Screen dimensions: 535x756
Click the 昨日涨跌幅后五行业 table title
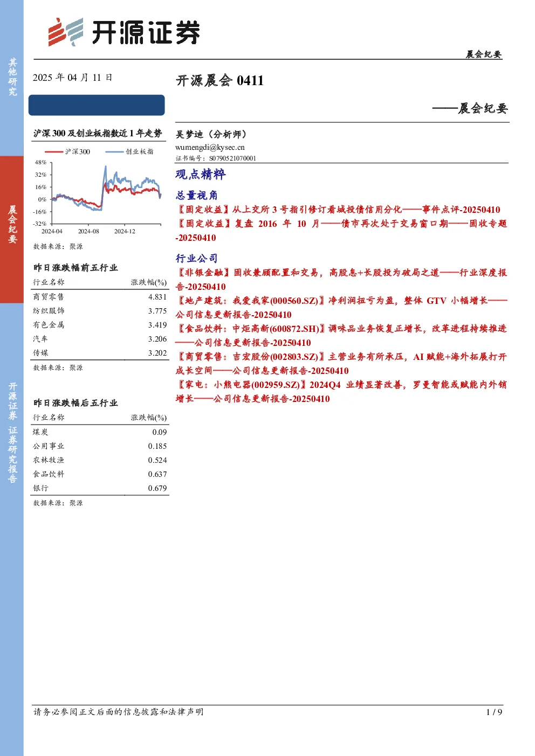[76, 403]
